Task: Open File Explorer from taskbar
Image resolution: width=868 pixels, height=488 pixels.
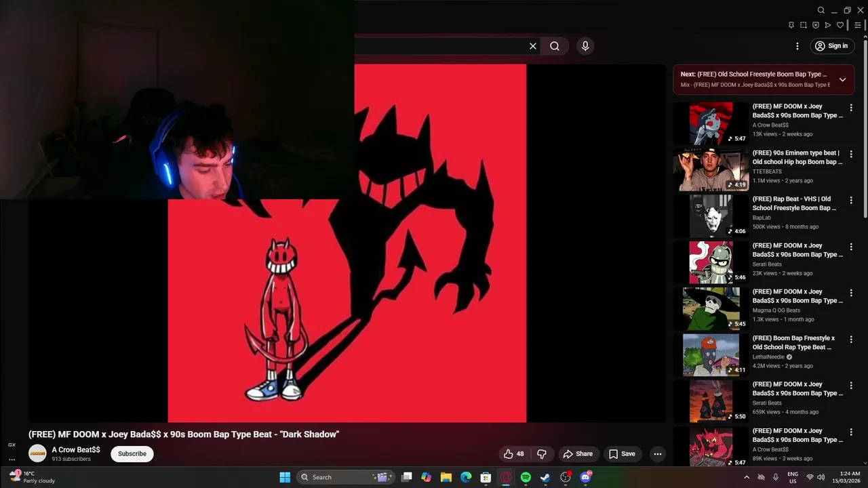Action: [x=446, y=477]
